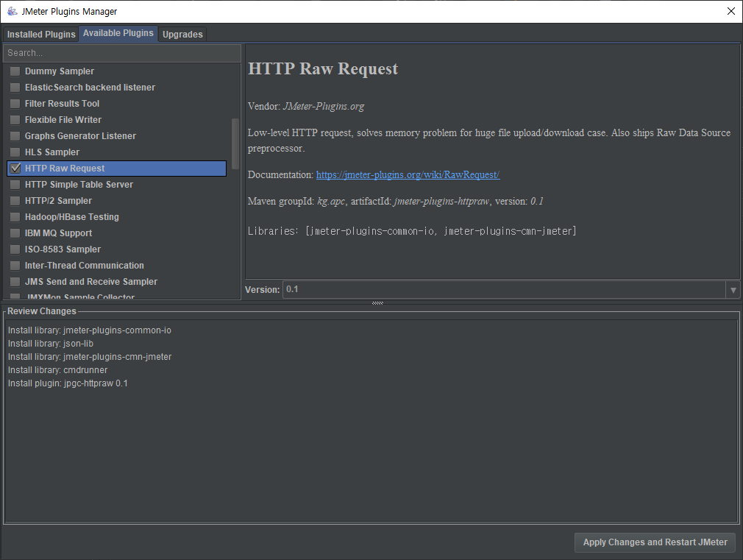
Task: Select the HLS Sampler row
Action: 116,152
